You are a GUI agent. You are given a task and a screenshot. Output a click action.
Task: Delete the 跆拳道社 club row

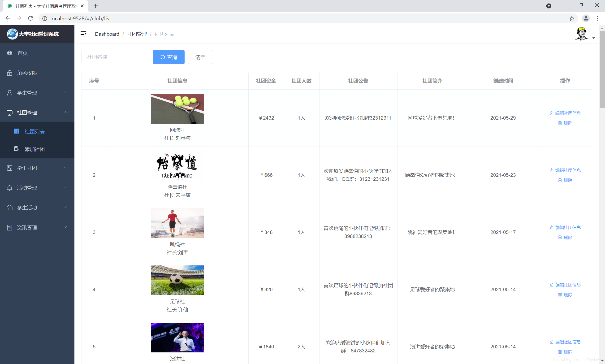coord(565,180)
